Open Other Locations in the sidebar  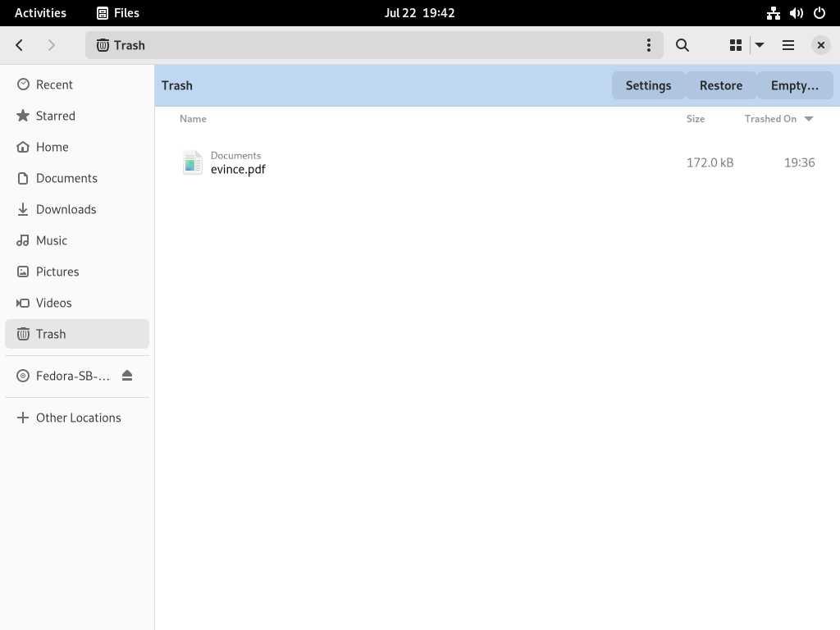pos(77,418)
